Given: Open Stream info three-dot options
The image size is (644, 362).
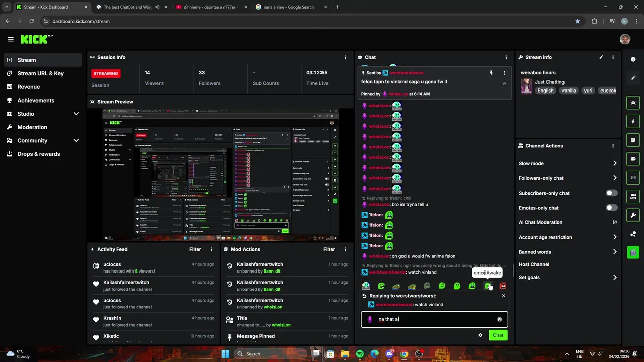Looking at the screenshot, I should coord(613,57).
